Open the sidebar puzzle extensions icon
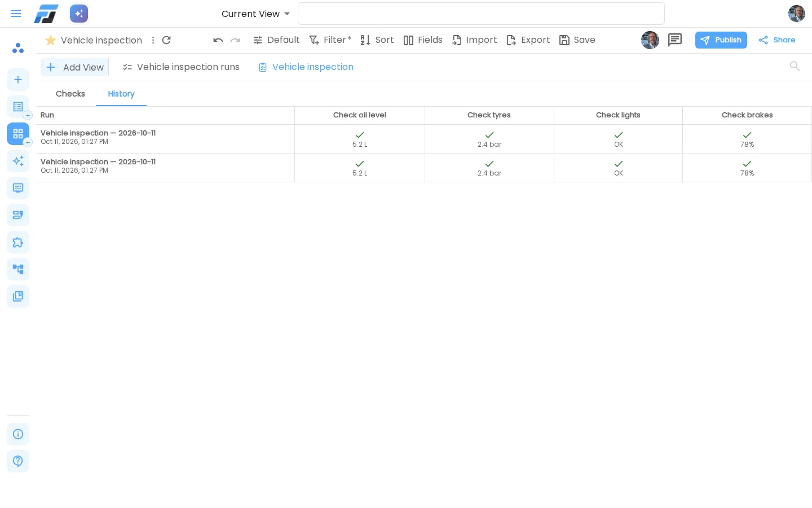Screen dimensions: 812x508 (18, 242)
